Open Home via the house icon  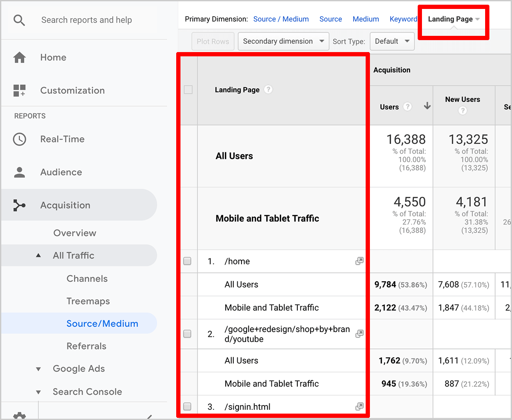[20, 57]
